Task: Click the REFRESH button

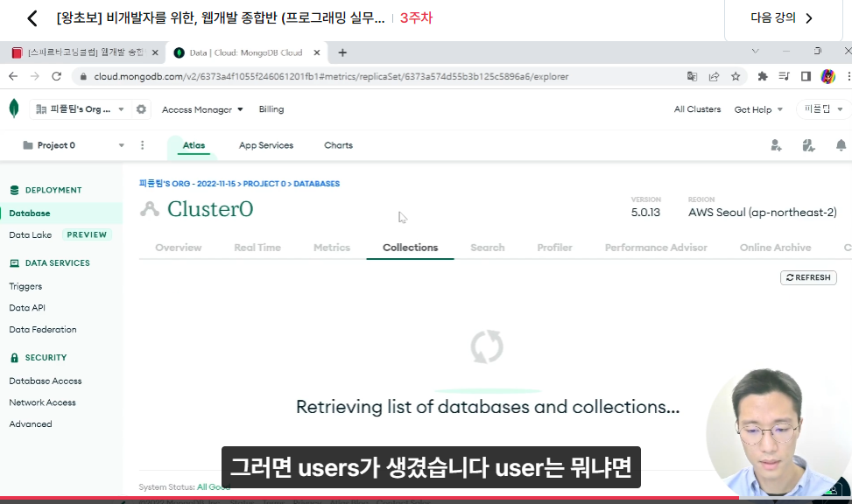Action: 808,277
